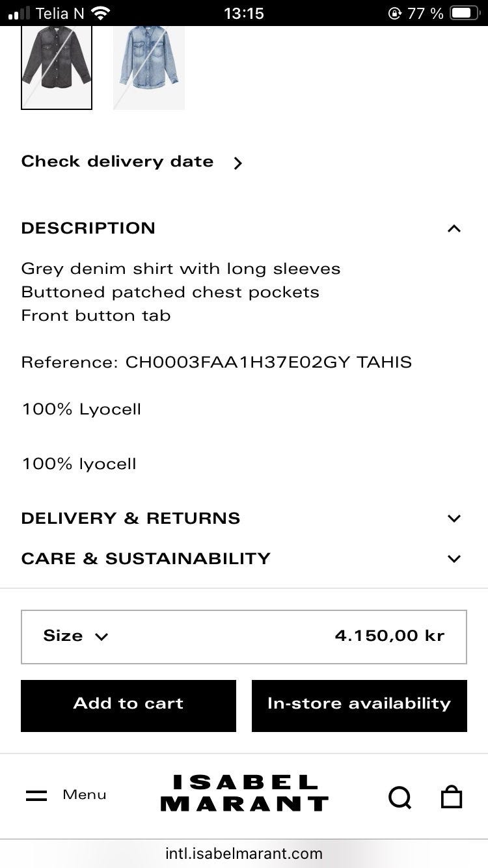Image resolution: width=488 pixels, height=868 pixels.
Task: Check In-store availability
Action: point(359,705)
